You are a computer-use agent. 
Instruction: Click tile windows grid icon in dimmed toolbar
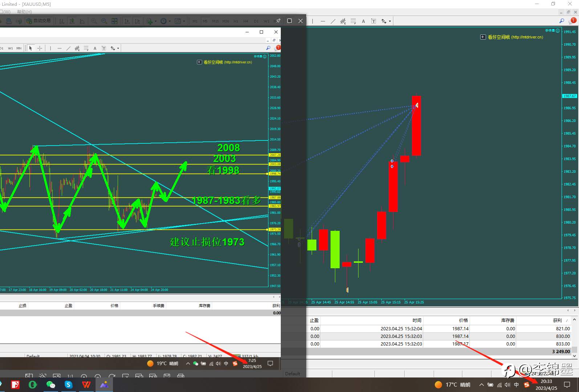[x=114, y=21]
